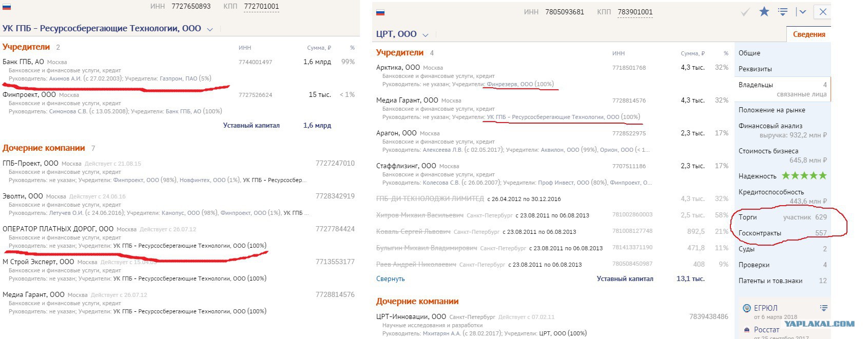
Task: Open subsidiary ЦРТ-Инновации, ООО
Action: point(411,317)
